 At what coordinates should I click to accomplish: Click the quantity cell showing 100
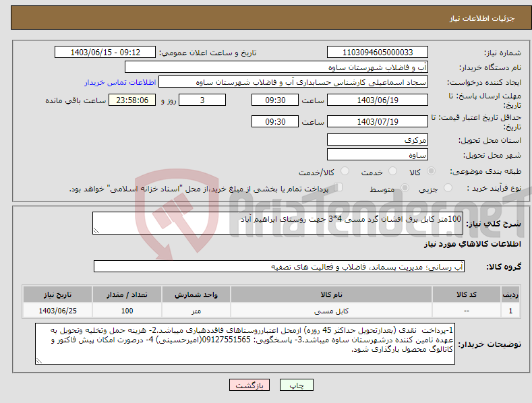127,311
